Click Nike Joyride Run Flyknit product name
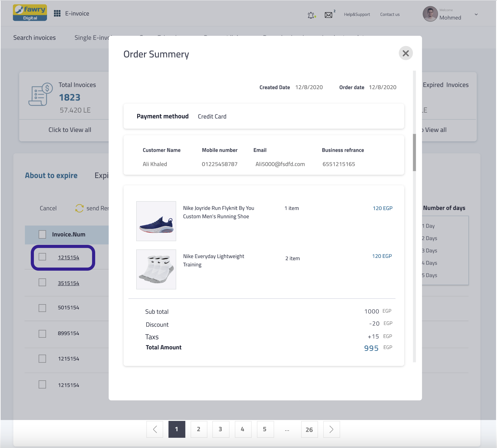The width and height of the screenshot is (497, 448). click(219, 212)
